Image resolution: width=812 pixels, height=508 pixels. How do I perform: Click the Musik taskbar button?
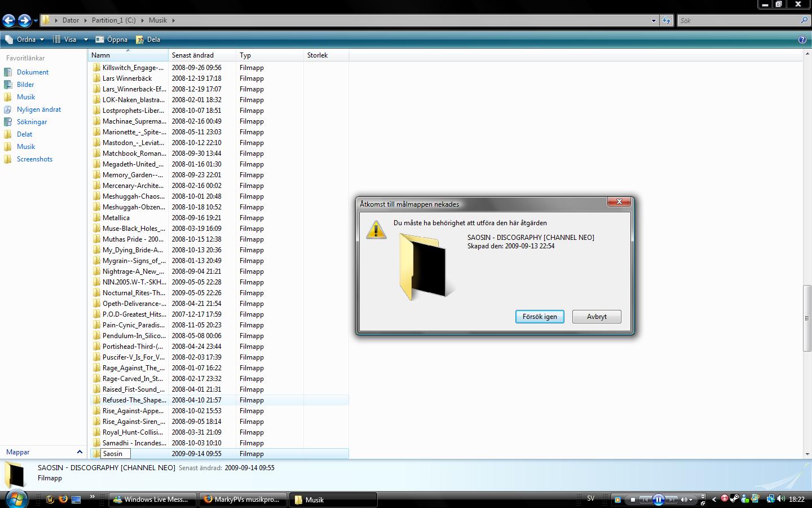click(x=333, y=500)
